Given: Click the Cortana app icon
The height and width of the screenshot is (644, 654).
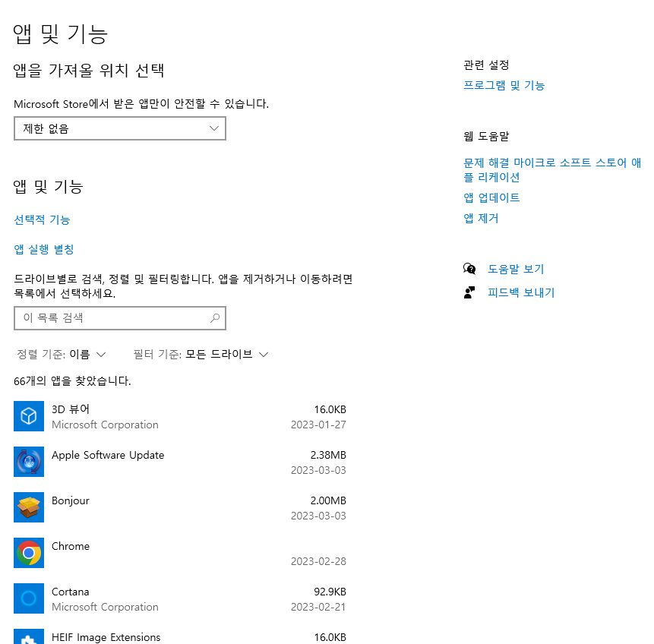Looking at the screenshot, I should (x=29, y=598).
